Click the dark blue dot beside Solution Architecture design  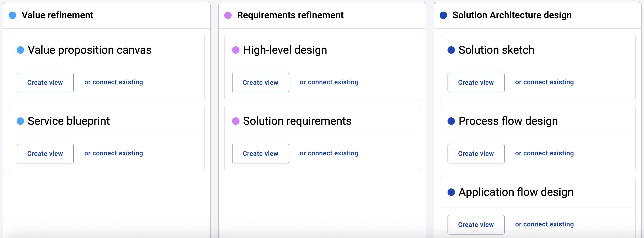click(443, 16)
